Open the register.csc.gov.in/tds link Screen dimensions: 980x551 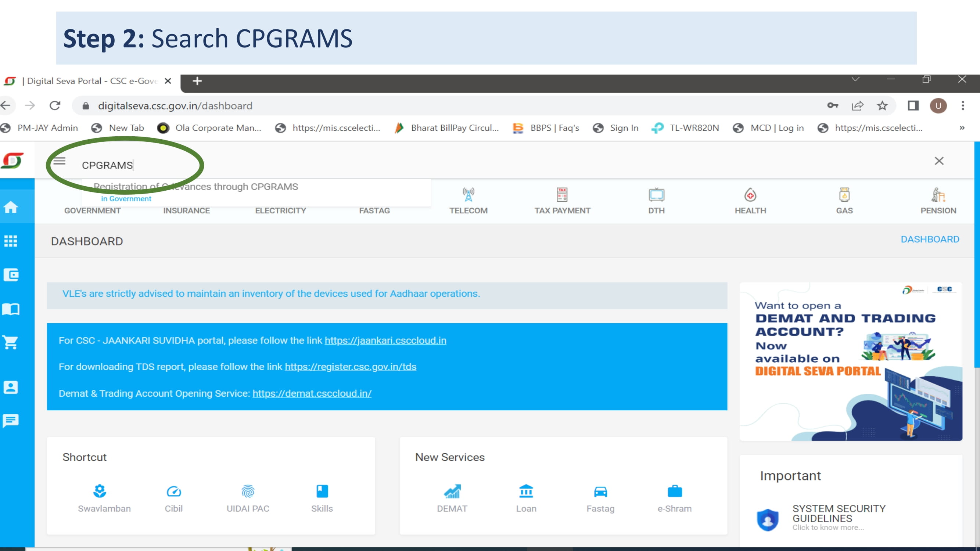pyautogui.click(x=351, y=367)
